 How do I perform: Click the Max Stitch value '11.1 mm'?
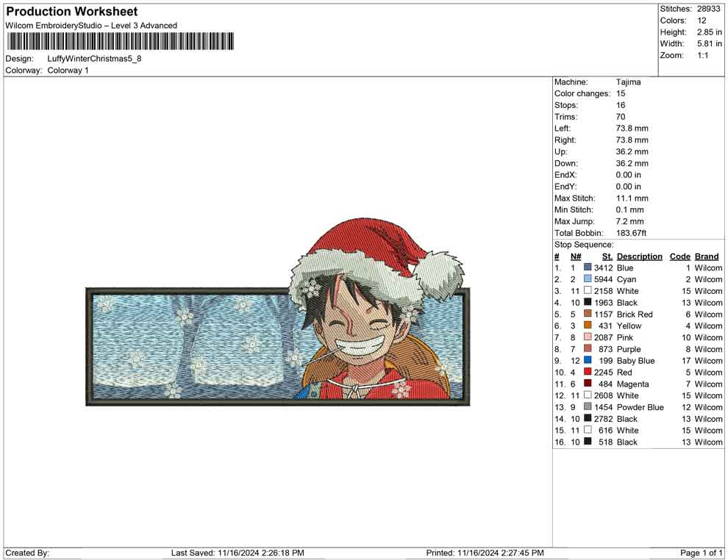pyautogui.click(x=632, y=198)
